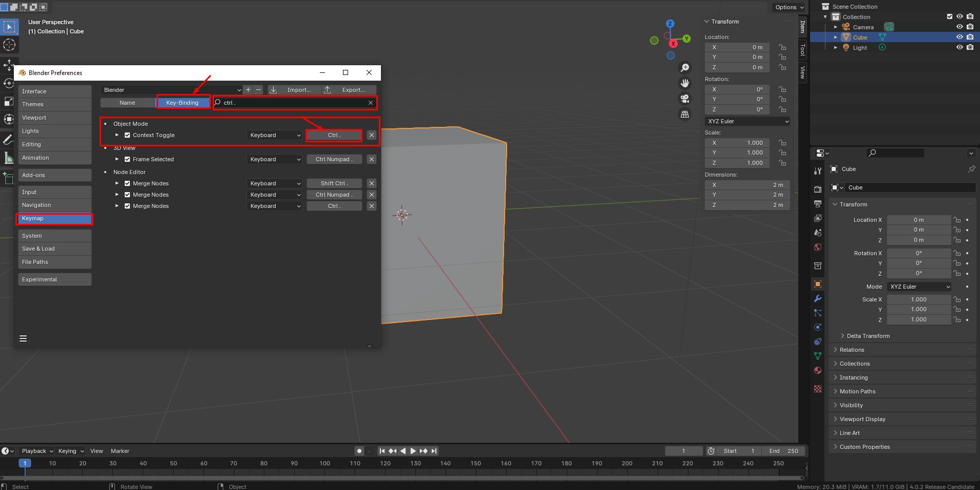Open the View Layer properties icon
Viewport: 980px width, 490px height.
tap(818, 218)
